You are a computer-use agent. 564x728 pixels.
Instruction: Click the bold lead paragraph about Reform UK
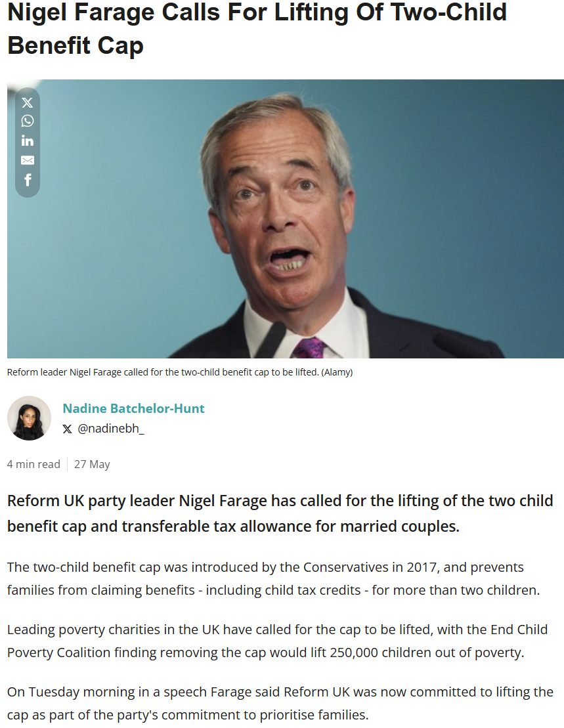(280, 513)
